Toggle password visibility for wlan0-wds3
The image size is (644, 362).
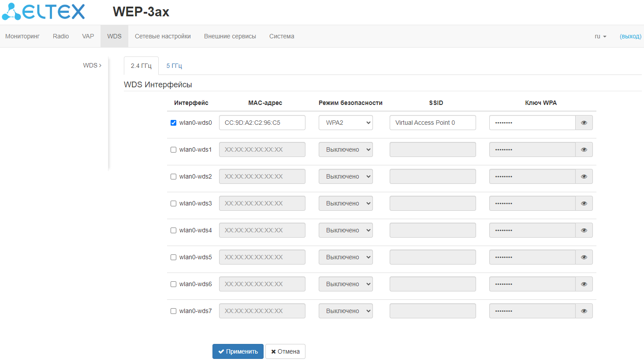coord(584,203)
